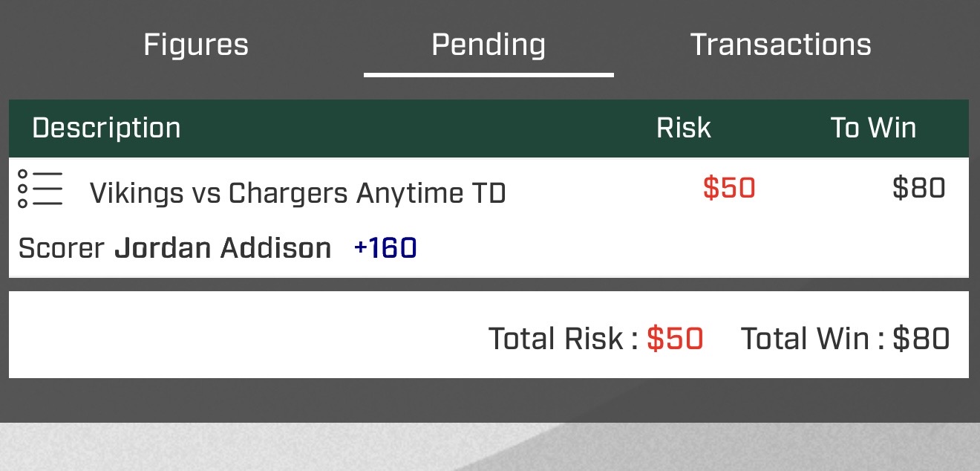
Task: Click the Scorer label text
Action: [x=62, y=248]
